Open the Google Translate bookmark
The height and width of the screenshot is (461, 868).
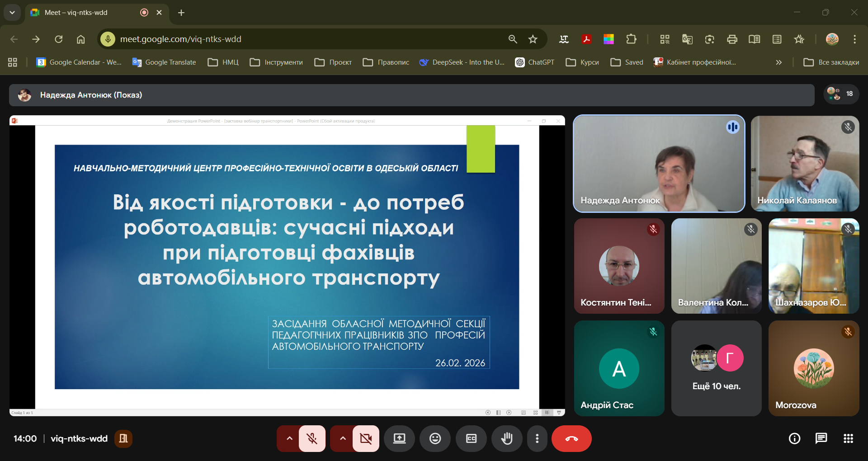coord(164,62)
